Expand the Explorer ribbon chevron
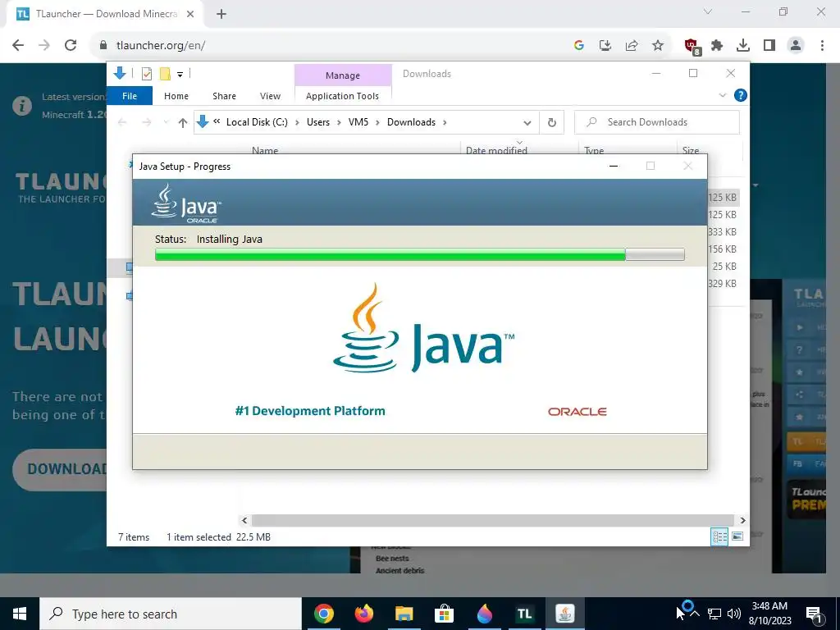The width and height of the screenshot is (840, 630). click(x=722, y=95)
